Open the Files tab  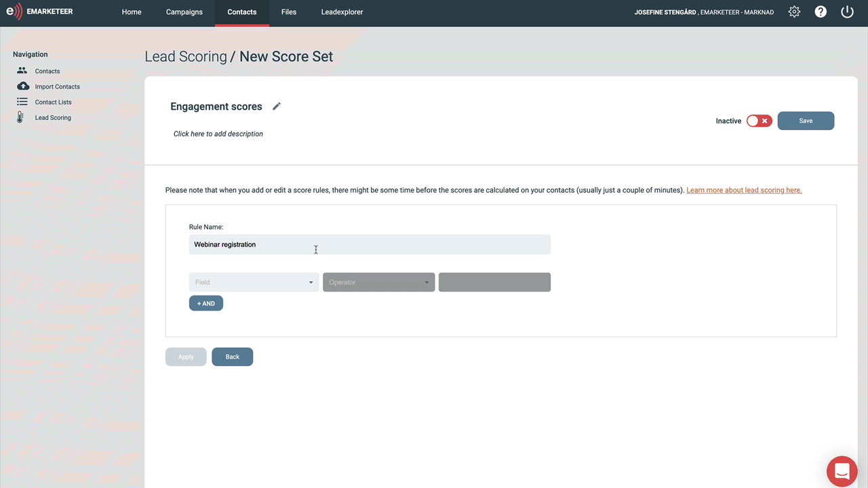(x=289, y=12)
